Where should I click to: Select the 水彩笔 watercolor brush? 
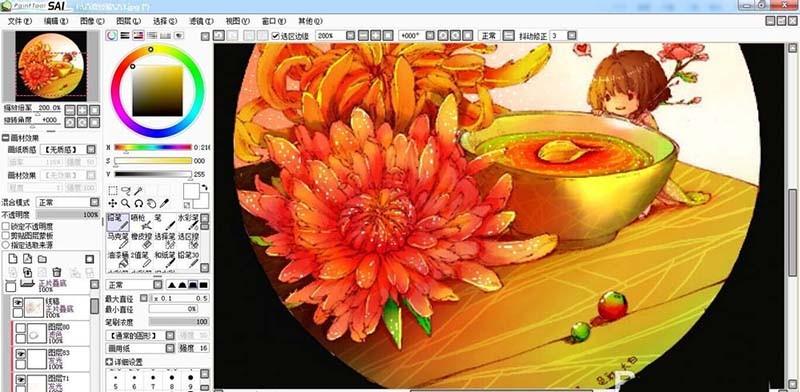[187, 222]
